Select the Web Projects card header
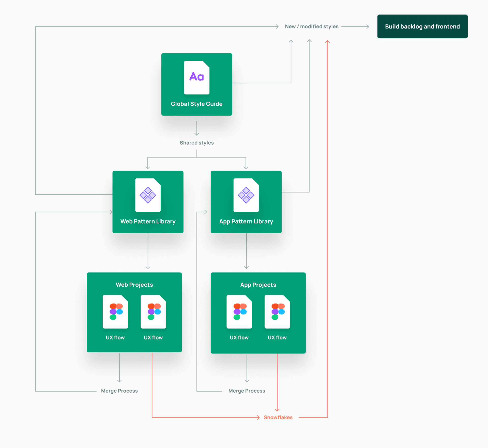 coord(134,285)
